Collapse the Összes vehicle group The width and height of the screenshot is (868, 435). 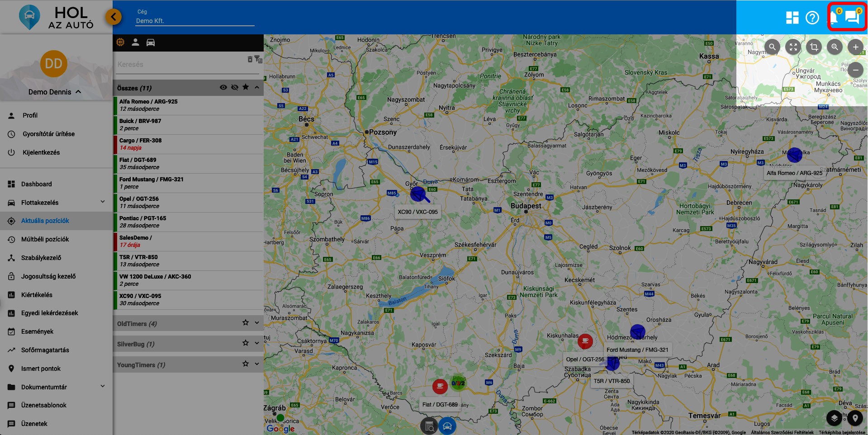coord(257,87)
